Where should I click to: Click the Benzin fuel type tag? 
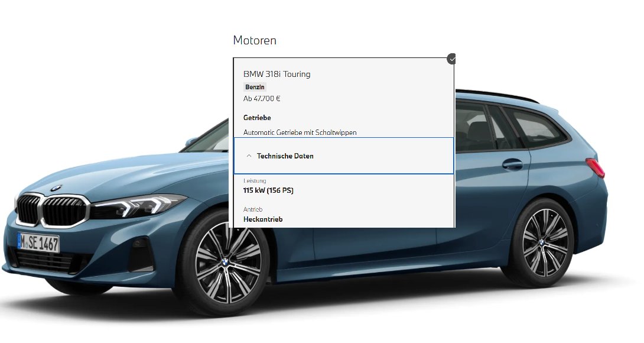click(x=255, y=87)
